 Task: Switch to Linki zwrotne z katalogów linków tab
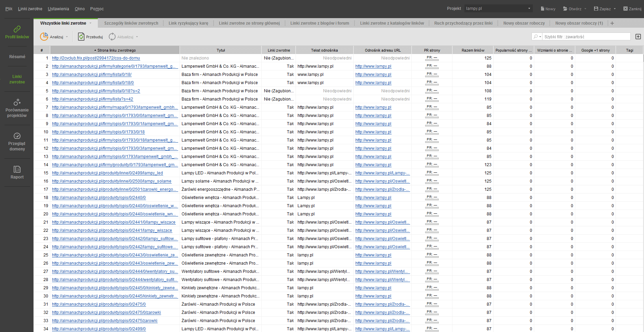[392, 23]
